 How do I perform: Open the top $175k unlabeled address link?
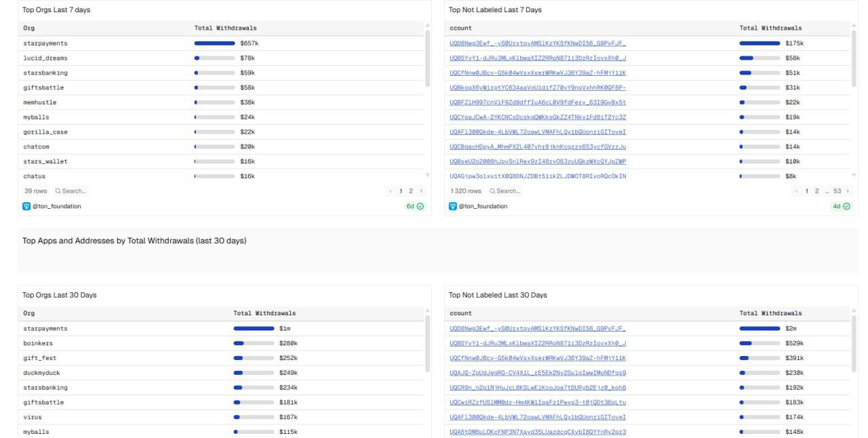coord(537,43)
